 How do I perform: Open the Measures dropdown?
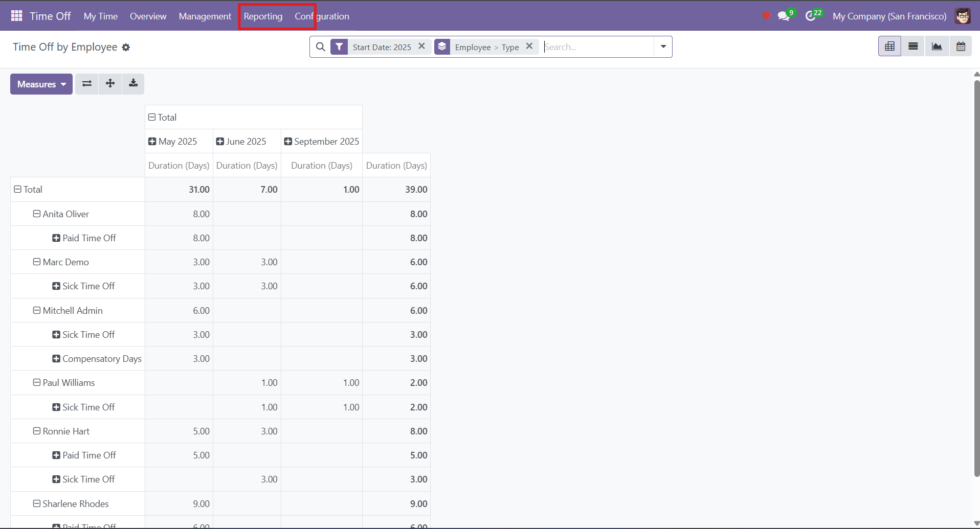point(40,84)
